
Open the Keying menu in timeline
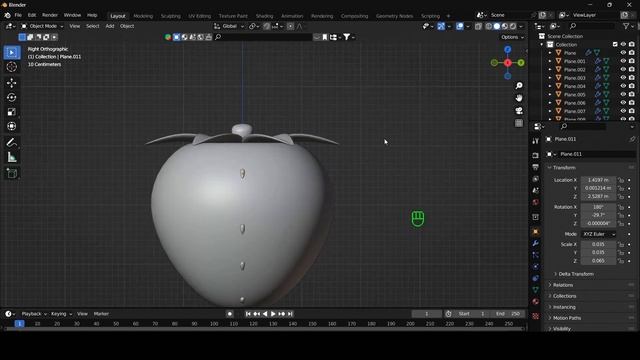(x=61, y=314)
